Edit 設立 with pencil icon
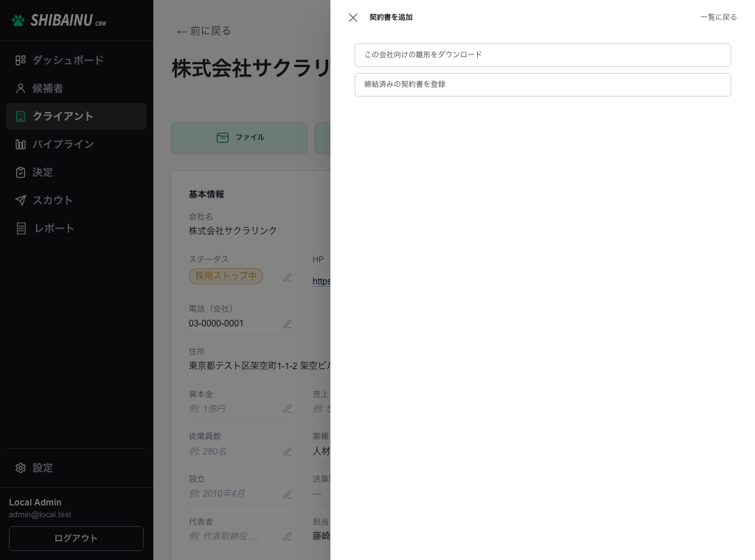 click(288, 494)
